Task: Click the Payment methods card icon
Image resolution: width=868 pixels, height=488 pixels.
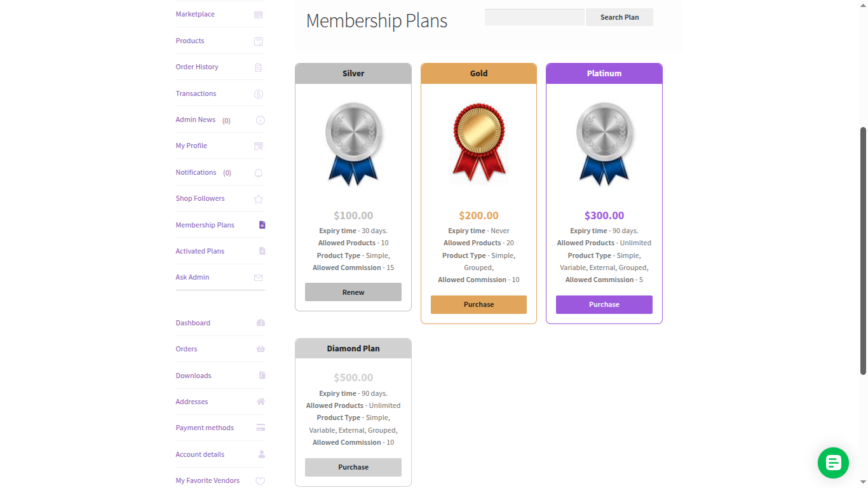Action: 261,428
